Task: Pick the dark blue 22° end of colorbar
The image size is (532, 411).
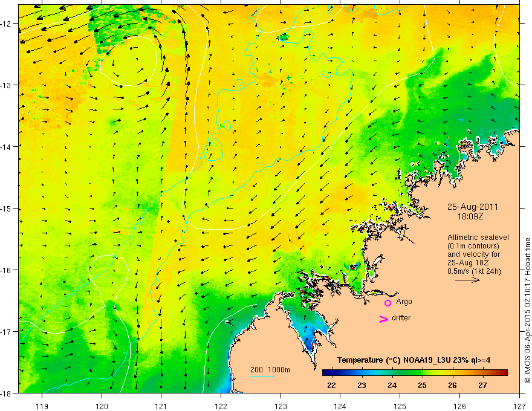Action: (x=325, y=373)
